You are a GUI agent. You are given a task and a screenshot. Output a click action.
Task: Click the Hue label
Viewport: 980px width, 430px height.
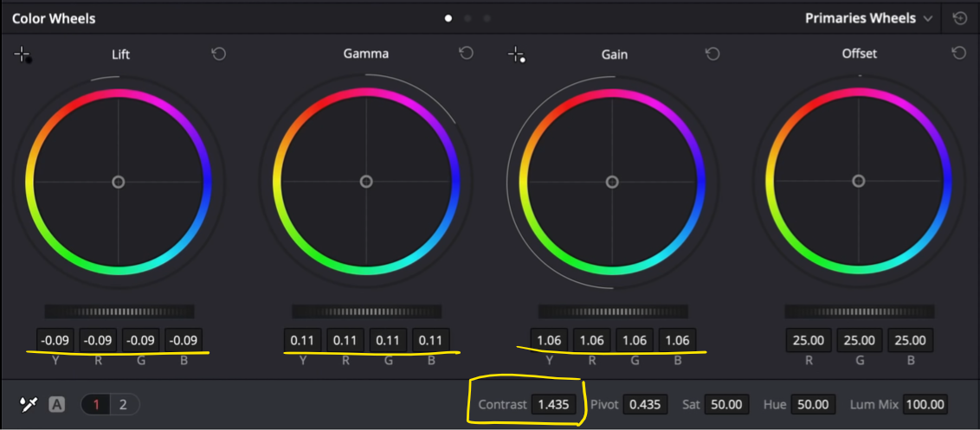coord(774,404)
